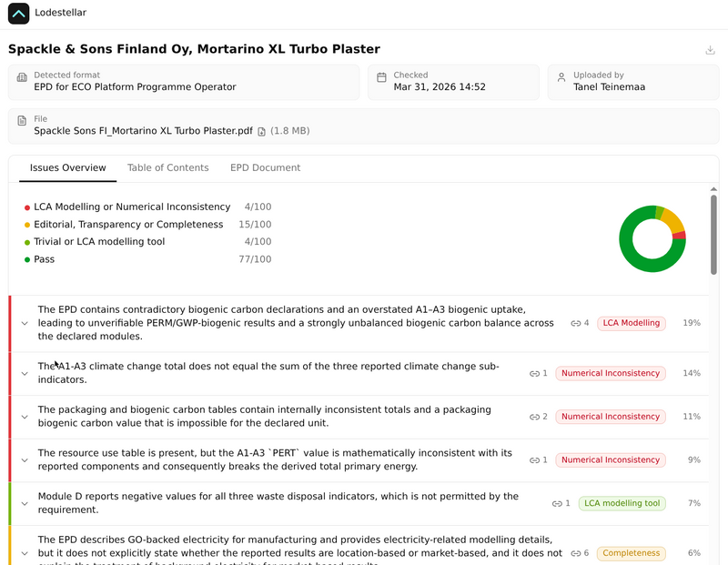This screenshot has width=728, height=565.
Task: Switch to the Table of Contents tab
Action: (x=167, y=167)
